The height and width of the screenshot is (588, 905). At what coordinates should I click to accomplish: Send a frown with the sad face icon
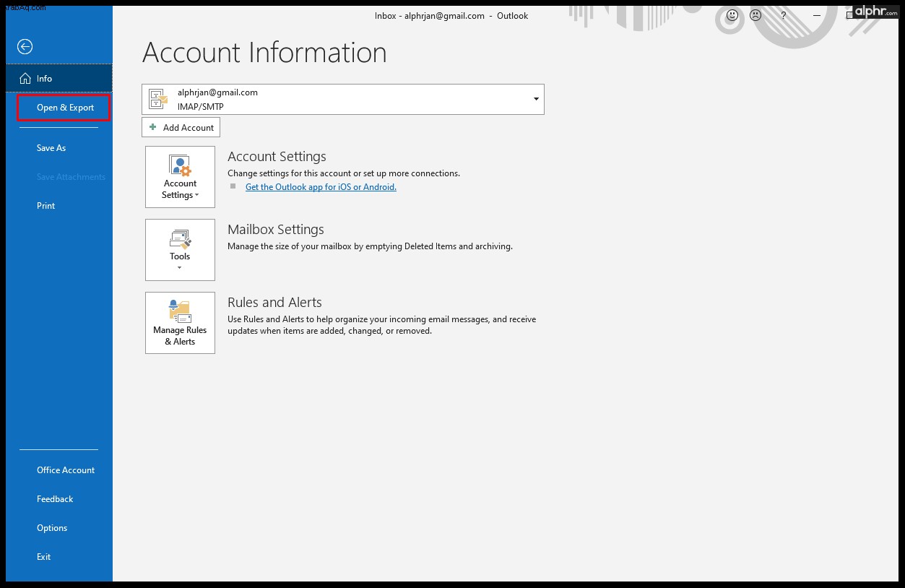755,15
